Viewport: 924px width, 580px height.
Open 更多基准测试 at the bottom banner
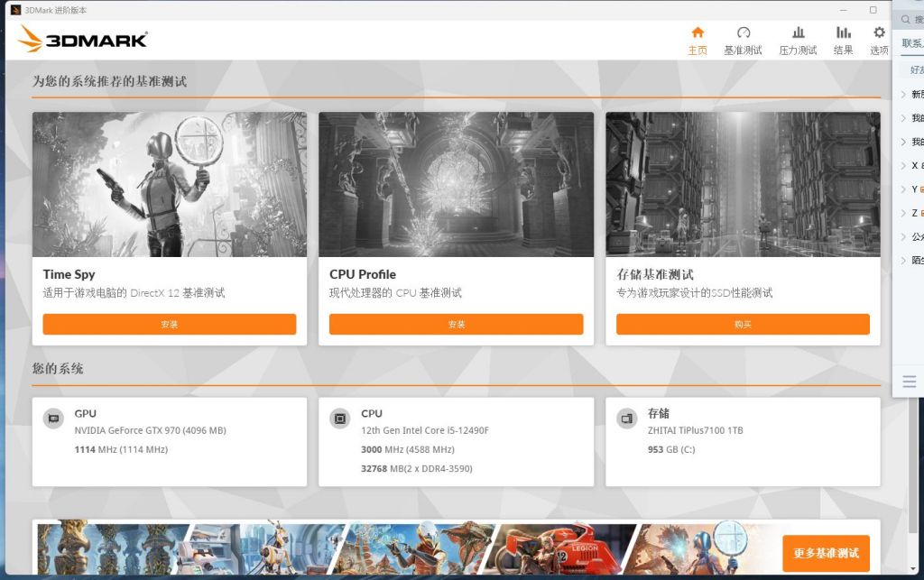[825, 552]
